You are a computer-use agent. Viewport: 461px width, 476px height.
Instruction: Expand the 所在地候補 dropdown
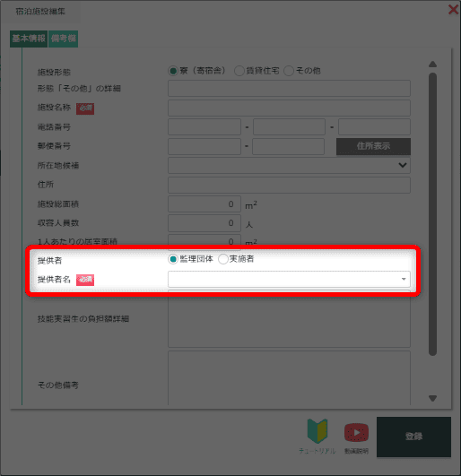click(x=289, y=166)
